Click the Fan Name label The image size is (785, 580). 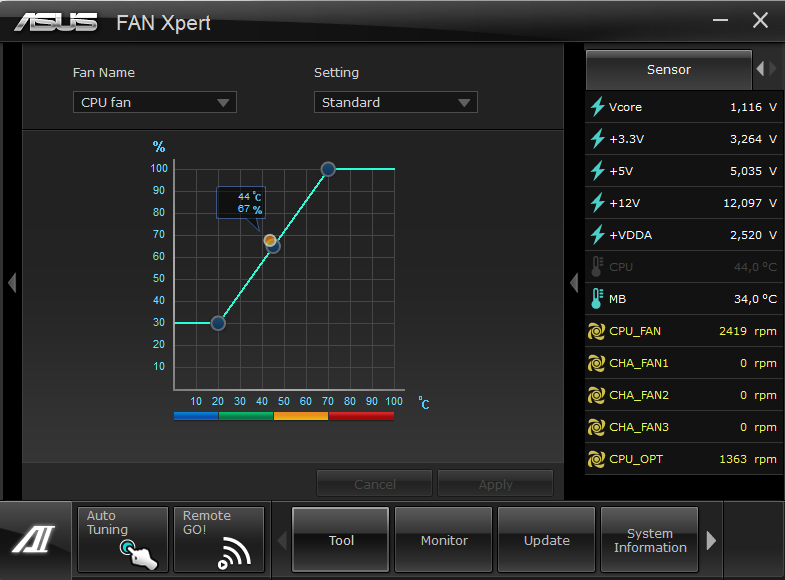[104, 73]
